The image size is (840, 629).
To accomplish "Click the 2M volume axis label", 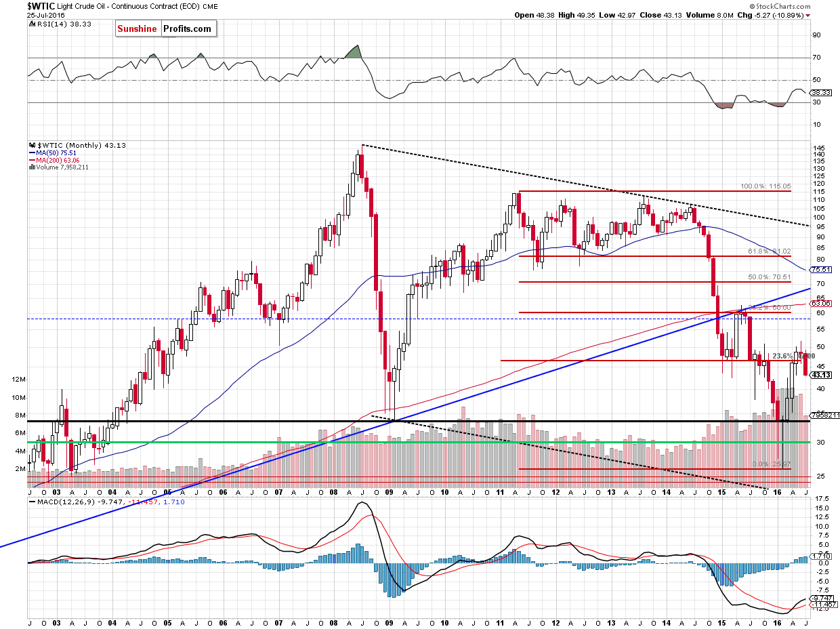I will point(21,468).
